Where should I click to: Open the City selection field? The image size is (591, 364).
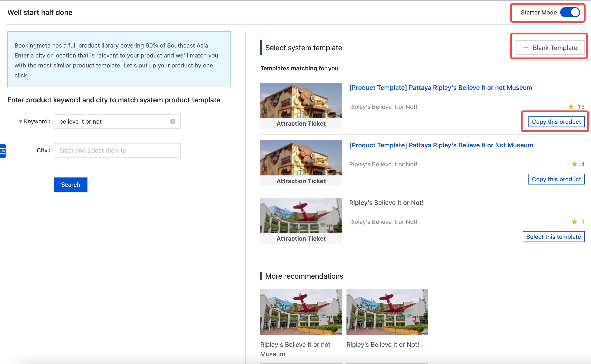pyautogui.click(x=117, y=151)
